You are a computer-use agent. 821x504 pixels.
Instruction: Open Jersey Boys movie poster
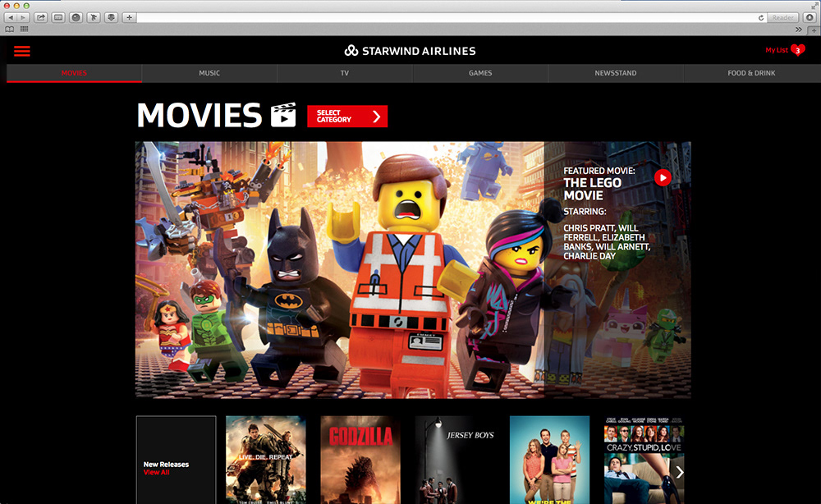click(x=455, y=460)
